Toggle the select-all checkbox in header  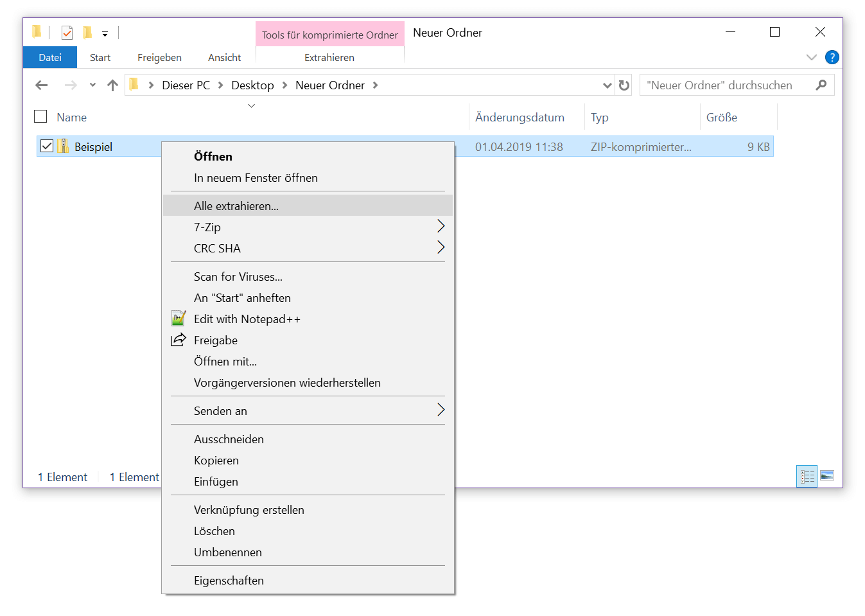(x=40, y=116)
